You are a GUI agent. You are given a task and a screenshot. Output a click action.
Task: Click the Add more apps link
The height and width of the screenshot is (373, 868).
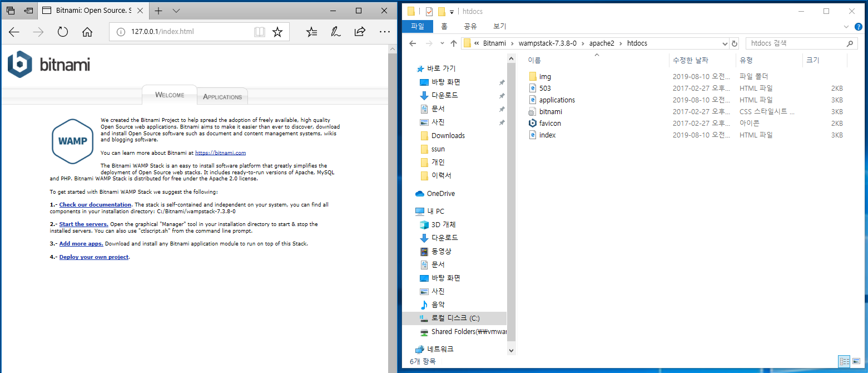pyautogui.click(x=81, y=244)
